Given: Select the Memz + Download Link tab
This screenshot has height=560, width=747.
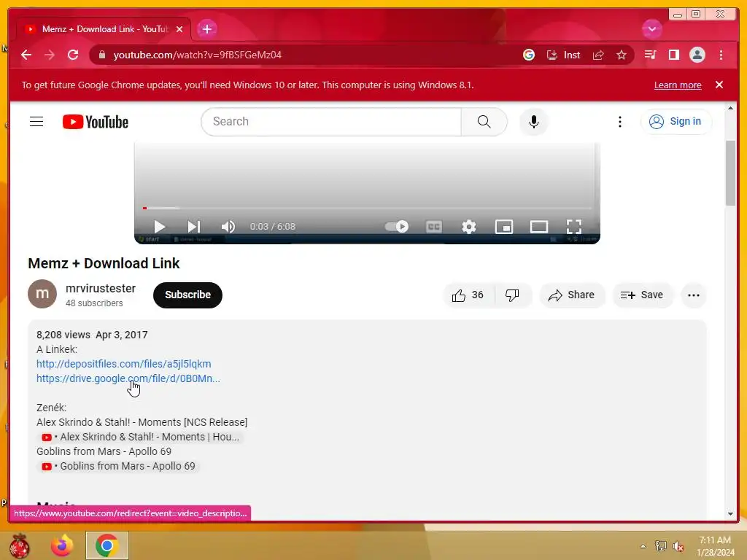Looking at the screenshot, I should (x=104, y=29).
